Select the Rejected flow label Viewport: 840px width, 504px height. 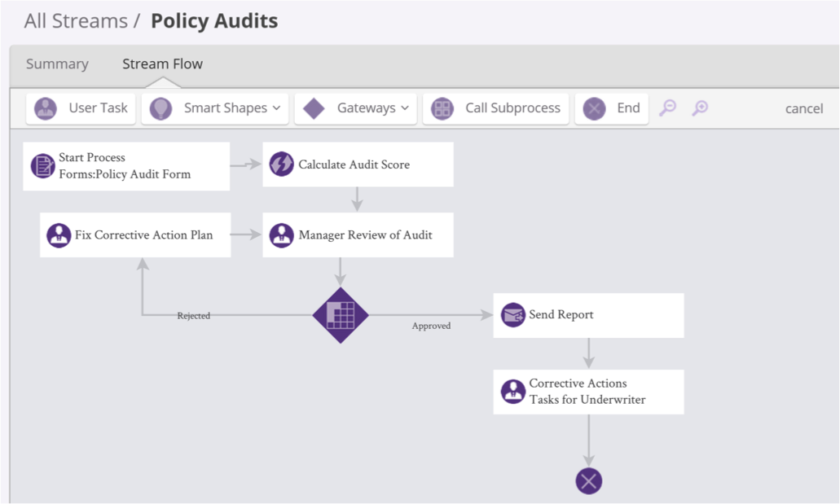pyautogui.click(x=194, y=316)
